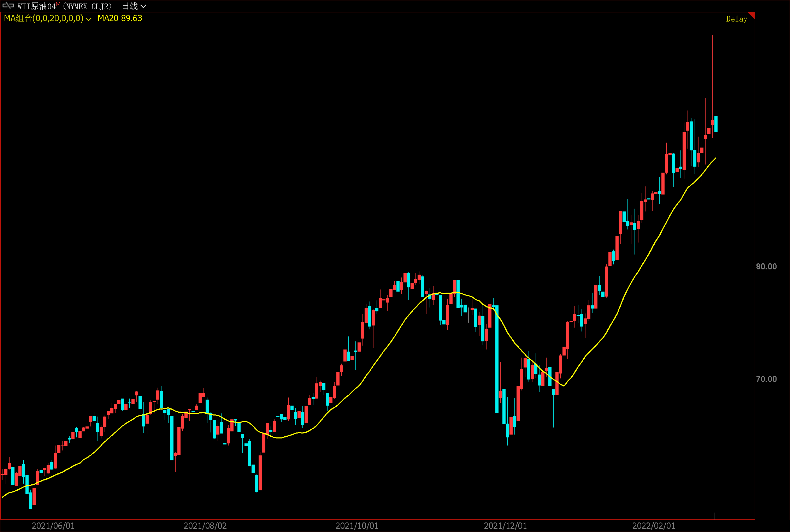Image resolution: width=790 pixels, height=532 pixels.
Task: Click the chain link icon beside WTI title
Action: click(x=8, y=6)
